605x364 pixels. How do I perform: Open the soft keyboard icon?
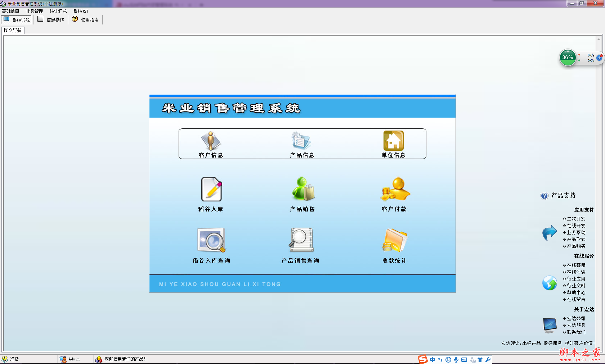point(464,360)
